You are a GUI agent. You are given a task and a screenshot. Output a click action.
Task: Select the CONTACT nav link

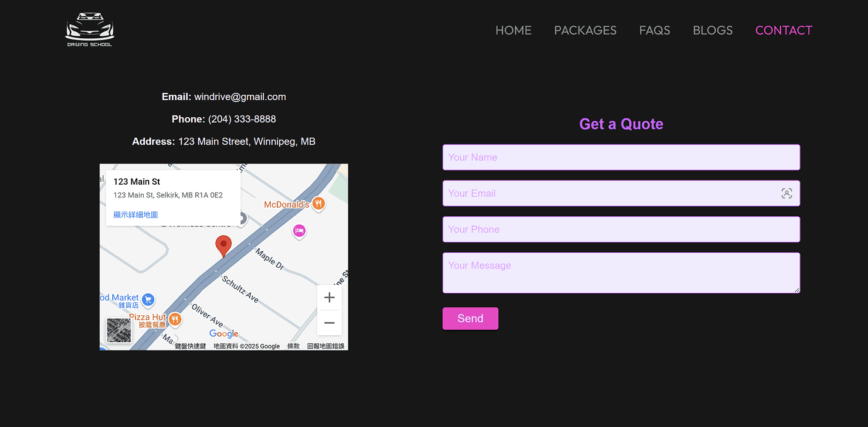point(783,30)
